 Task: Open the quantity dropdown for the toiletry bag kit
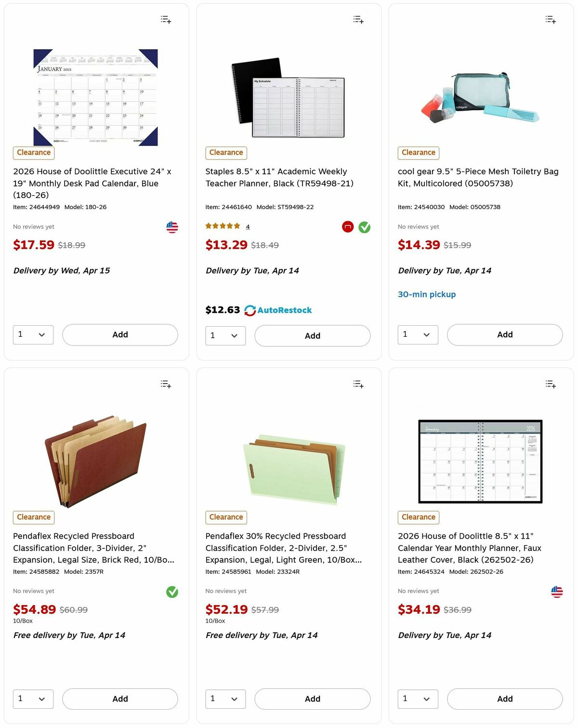point(418,334)
